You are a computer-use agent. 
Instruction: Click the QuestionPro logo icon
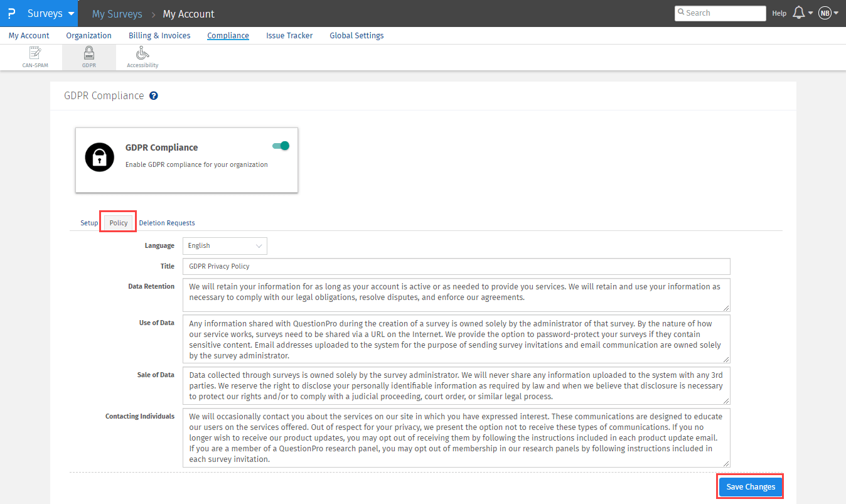click(x=11, y=13)
